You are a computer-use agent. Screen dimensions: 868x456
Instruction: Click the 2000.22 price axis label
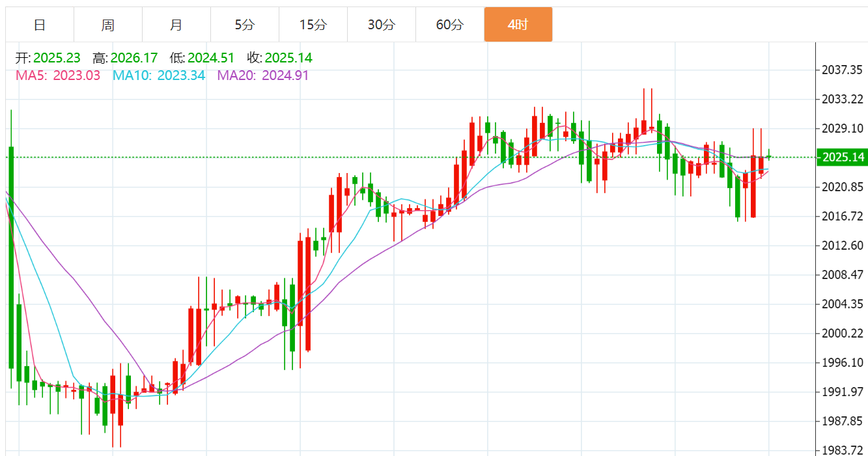(x=843, y=334)
